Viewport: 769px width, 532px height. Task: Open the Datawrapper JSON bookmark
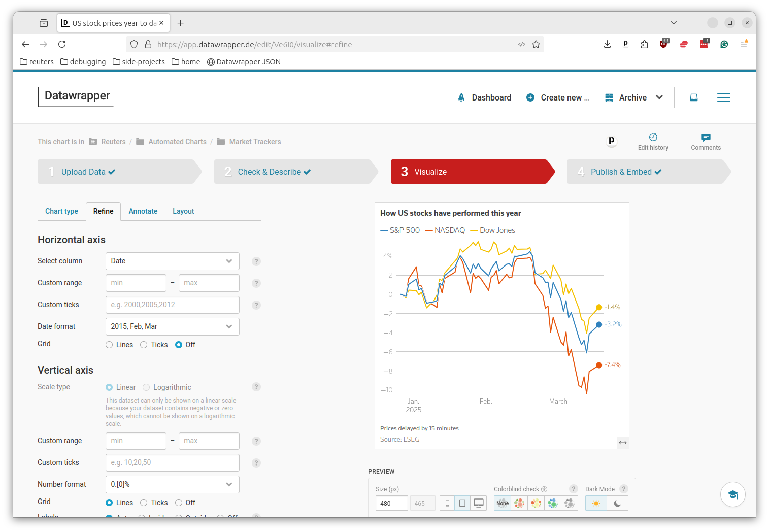coord(244,62)
